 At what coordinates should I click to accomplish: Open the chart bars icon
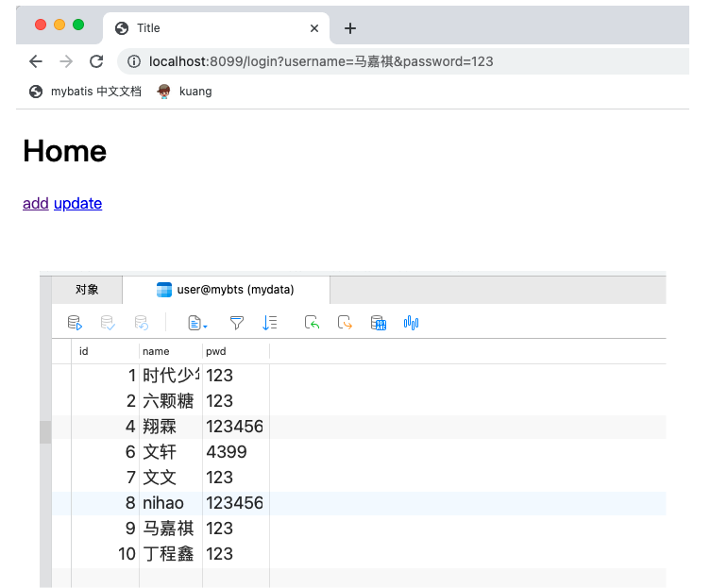[412, 323]
